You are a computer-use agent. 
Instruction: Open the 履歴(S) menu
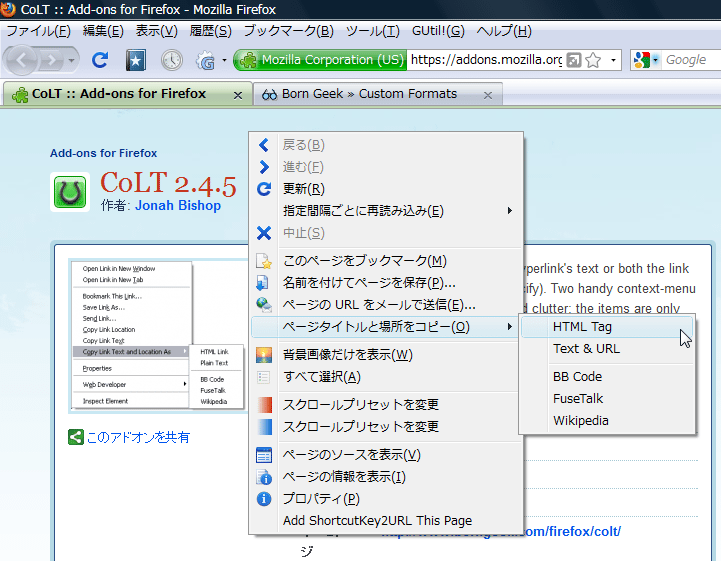coord(211,31)
